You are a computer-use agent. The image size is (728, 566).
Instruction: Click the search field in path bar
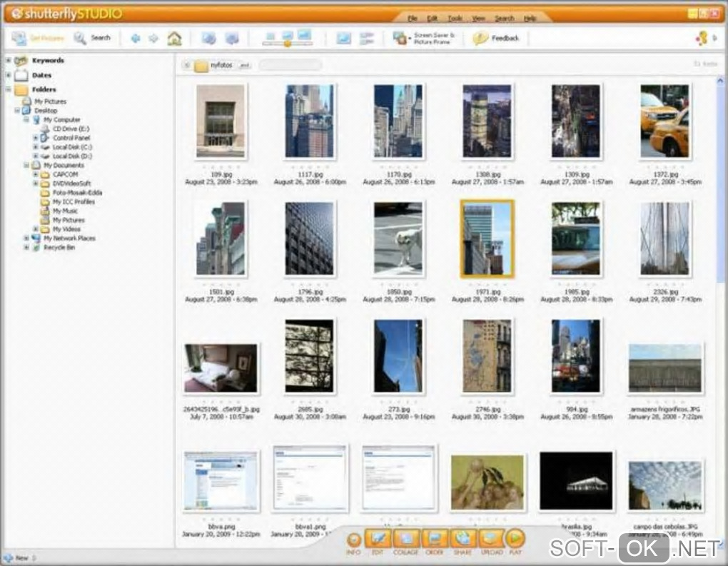[290, 66]
